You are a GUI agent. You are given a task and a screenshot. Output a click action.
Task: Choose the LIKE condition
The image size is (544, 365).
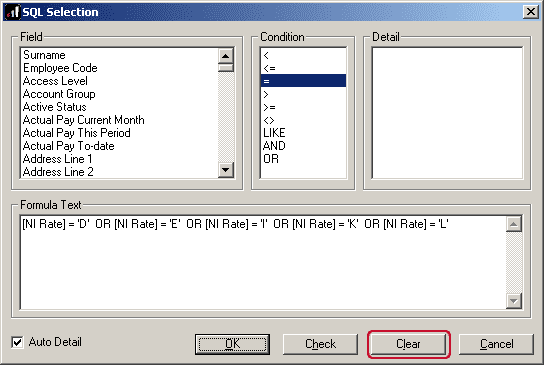coord(274,133)
